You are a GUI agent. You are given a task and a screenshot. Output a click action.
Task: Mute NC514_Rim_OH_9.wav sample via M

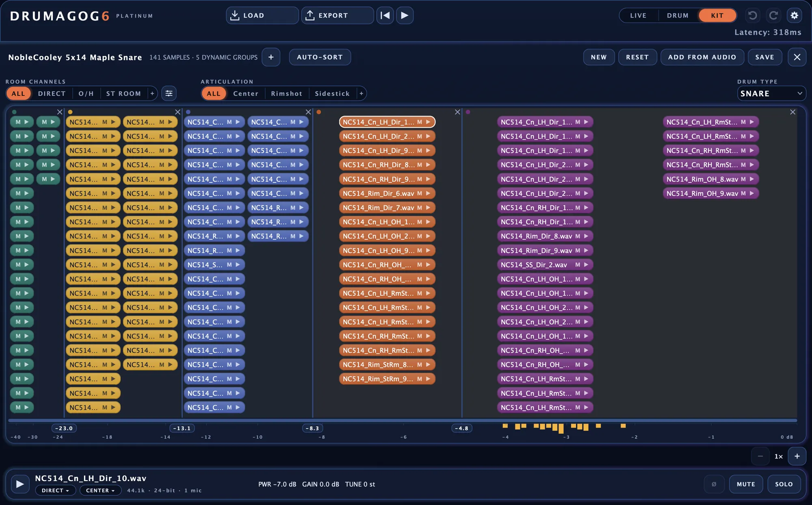[743, 193]
